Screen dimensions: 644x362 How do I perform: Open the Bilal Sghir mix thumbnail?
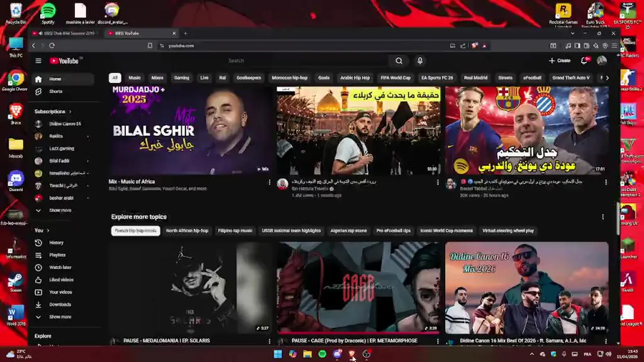(191, 130)
